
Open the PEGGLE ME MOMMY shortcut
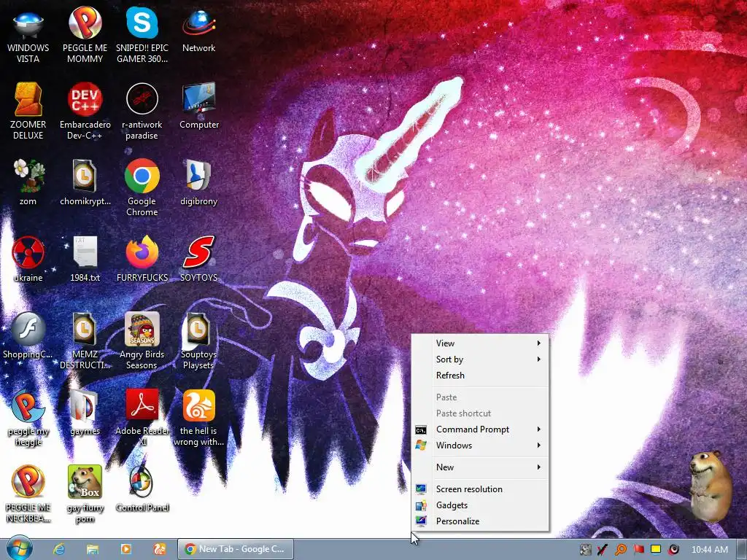click(85, 36)
